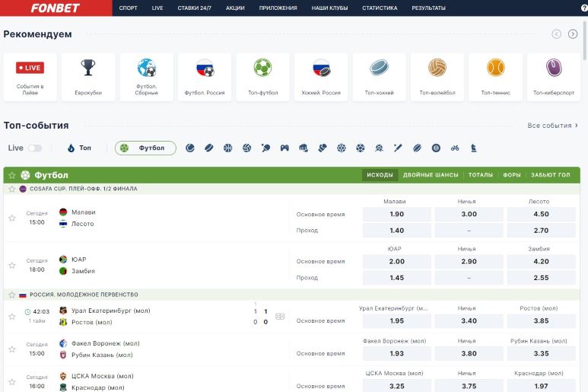Image resolution: width=588 pixels, height=392 pixels.
Task: Switch to ИСХОДЫ market tab
Action: [380, 175]
